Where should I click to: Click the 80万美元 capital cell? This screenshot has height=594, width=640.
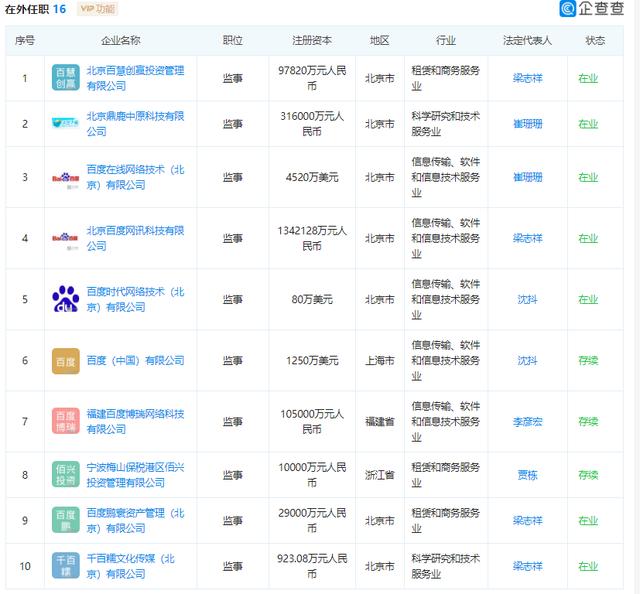(312, 300)
